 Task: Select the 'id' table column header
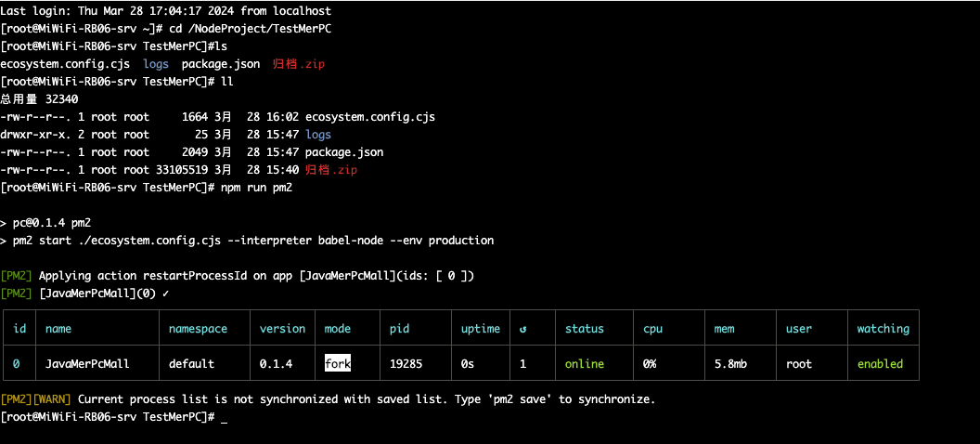click(19, 328)
